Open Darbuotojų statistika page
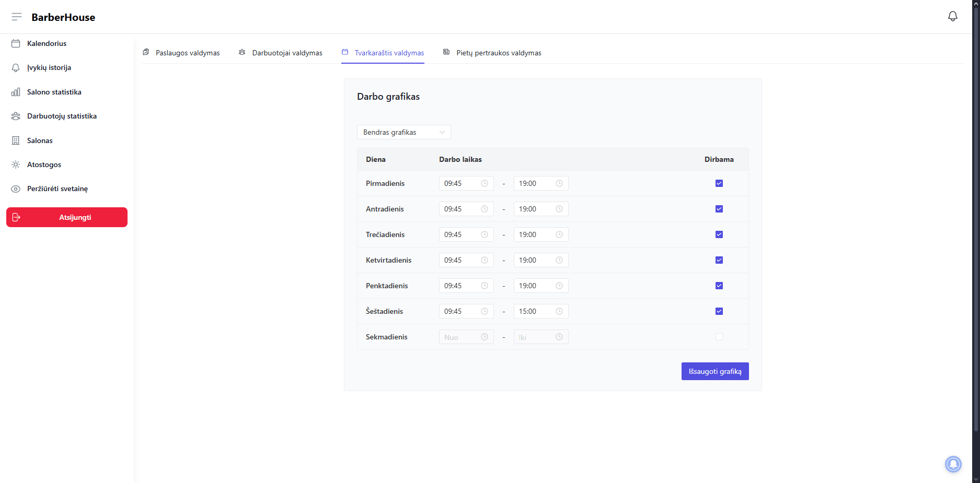The image size is (980, 483). tap(62, 116)
